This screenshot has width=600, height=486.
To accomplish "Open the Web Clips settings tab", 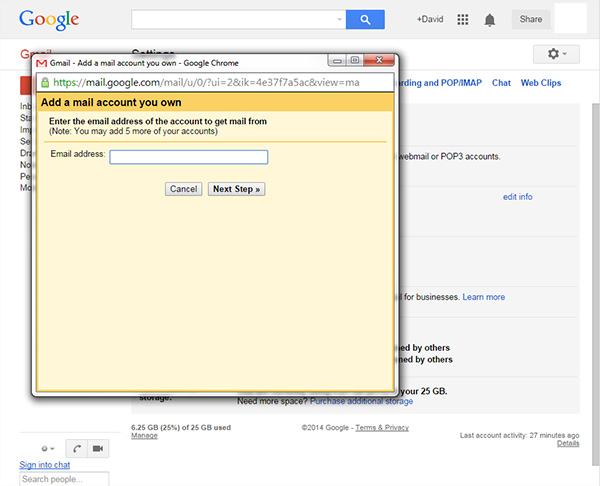I will (x=541, y=83).
